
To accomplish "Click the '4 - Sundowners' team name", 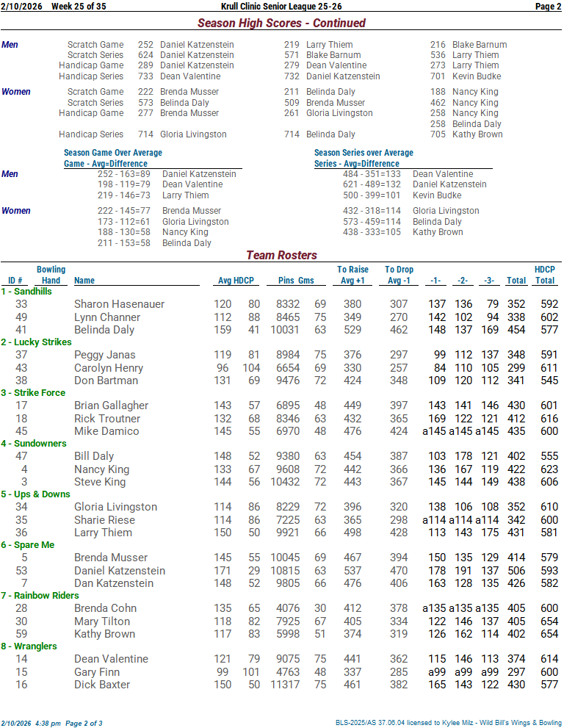I will tap(34, 444).
